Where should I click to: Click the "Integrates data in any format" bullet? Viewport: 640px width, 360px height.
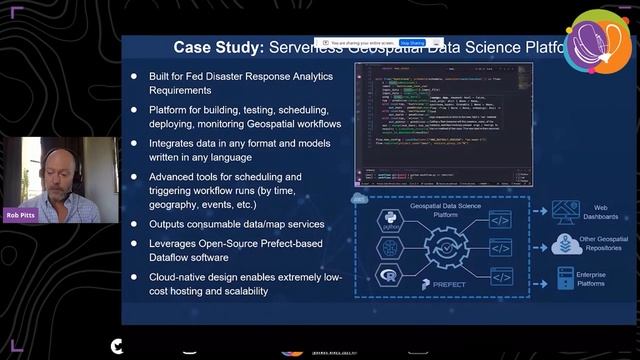point(240,151)
